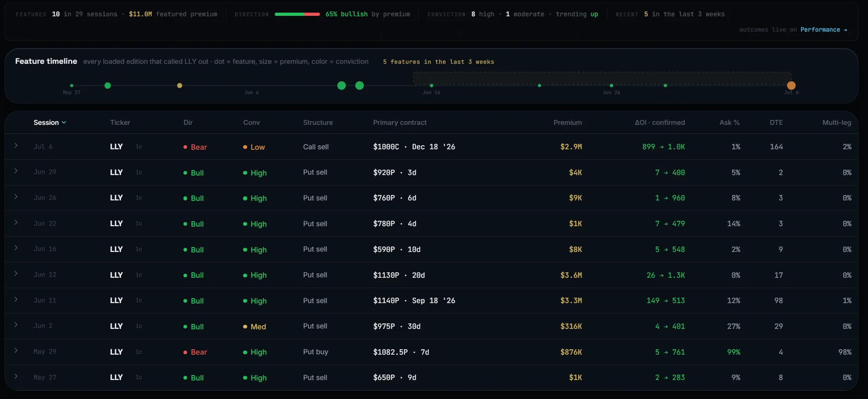Click the Bear label in Jul 6 row
This screenshot has width=868, height=399.
[195, 147]
